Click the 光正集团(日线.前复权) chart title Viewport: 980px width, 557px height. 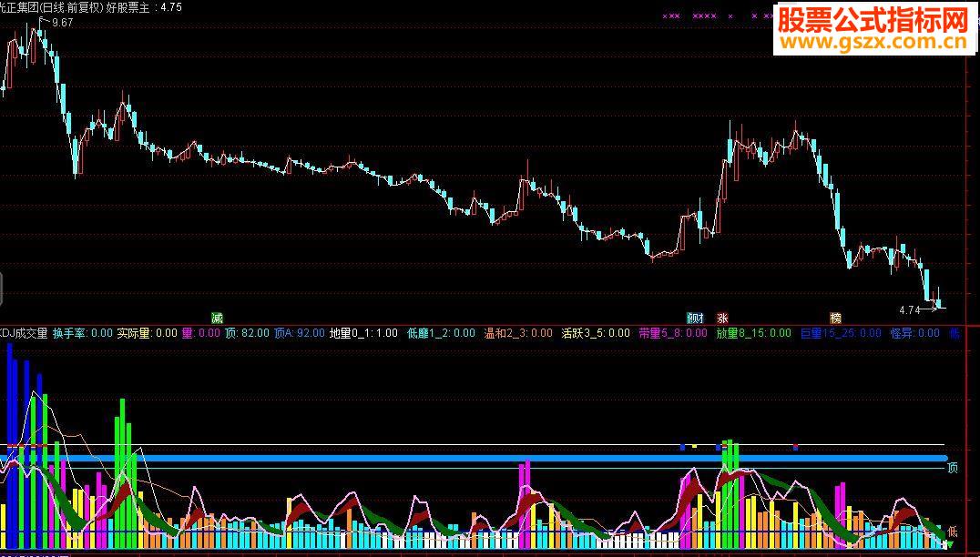(x=52, y=7)
